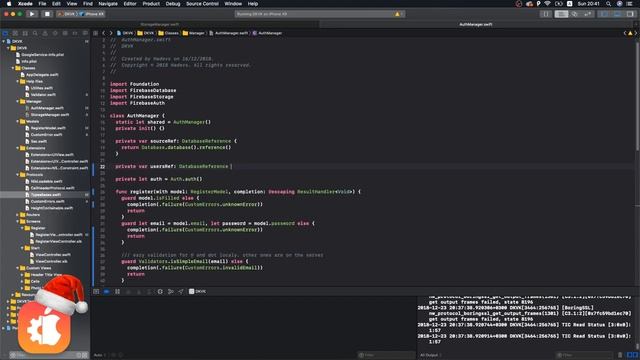The height and width of the screenshot is (360, 640).
Task: Open the Debug menu
Action: (x=173, y=4)
